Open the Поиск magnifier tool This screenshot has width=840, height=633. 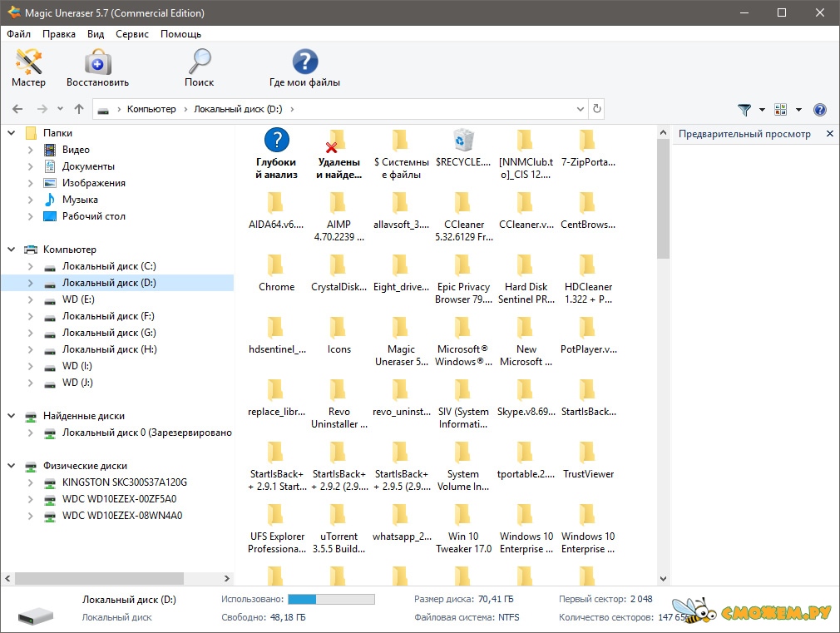click(x=200, y=68)
